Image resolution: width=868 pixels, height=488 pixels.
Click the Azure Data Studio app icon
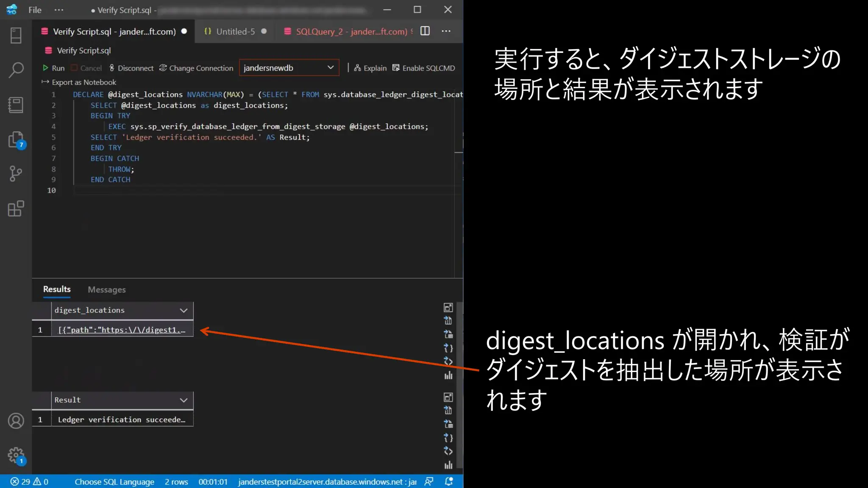12,9
